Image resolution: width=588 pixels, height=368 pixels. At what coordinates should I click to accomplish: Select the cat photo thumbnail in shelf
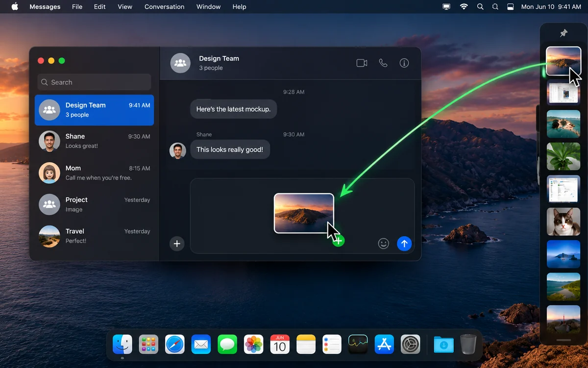pos(563,222)
